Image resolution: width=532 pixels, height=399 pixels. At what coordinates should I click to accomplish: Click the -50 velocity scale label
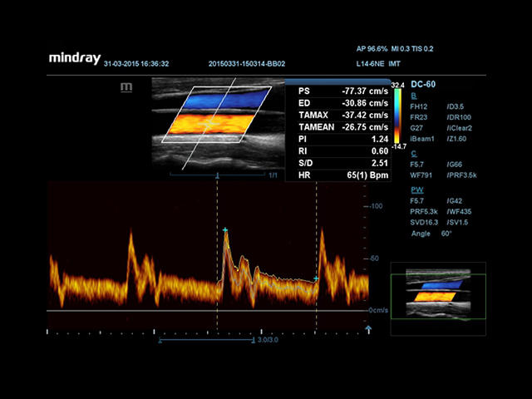374,259
